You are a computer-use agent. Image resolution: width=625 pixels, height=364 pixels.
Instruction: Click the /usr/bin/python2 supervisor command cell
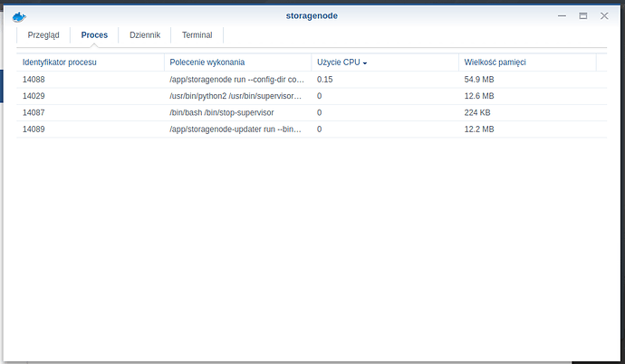coord(236,96)
